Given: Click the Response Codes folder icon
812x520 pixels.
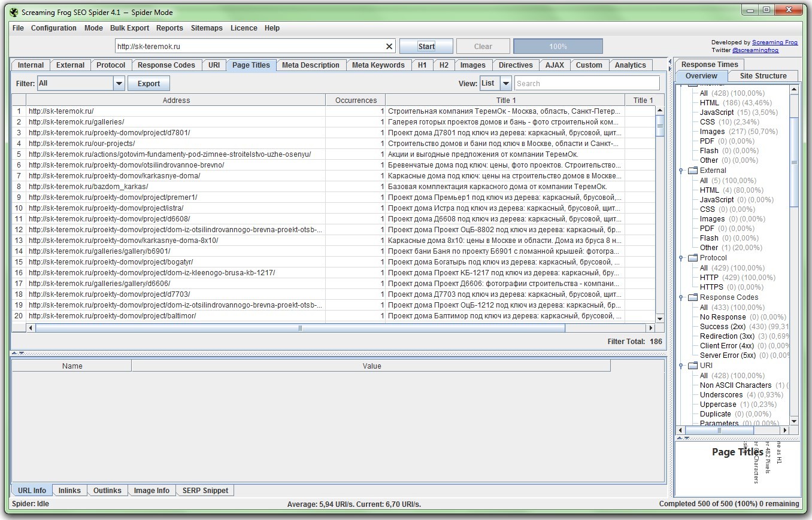Looking at the screenshot, I should 692,297.
